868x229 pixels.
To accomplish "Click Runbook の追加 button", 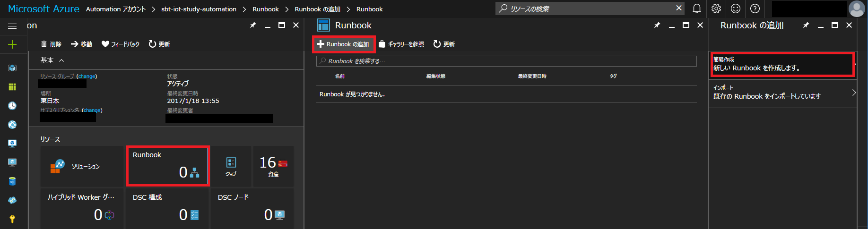I will click(344, 44).
